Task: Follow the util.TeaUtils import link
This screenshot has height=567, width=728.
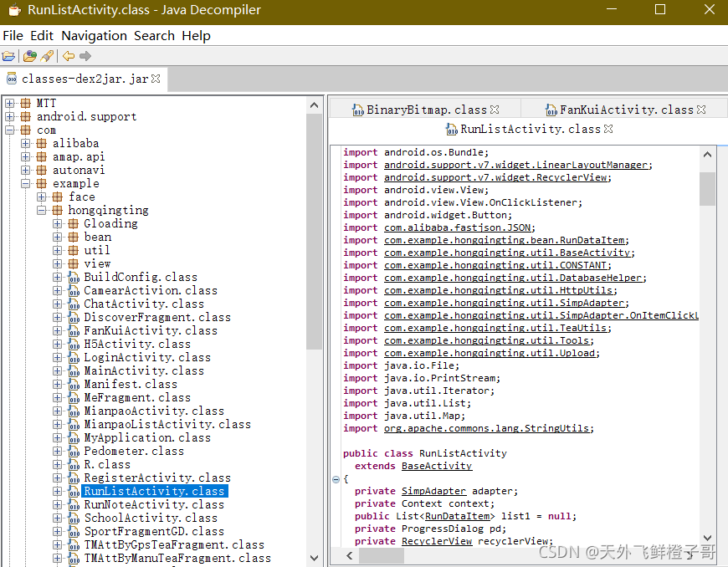Action: click(495, 328)
